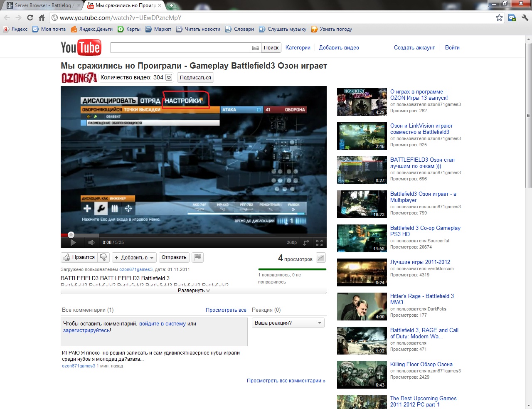Click the Подписаться subscribe button
The width and height of the screenshot is (532, 409).
pos(195,78)
